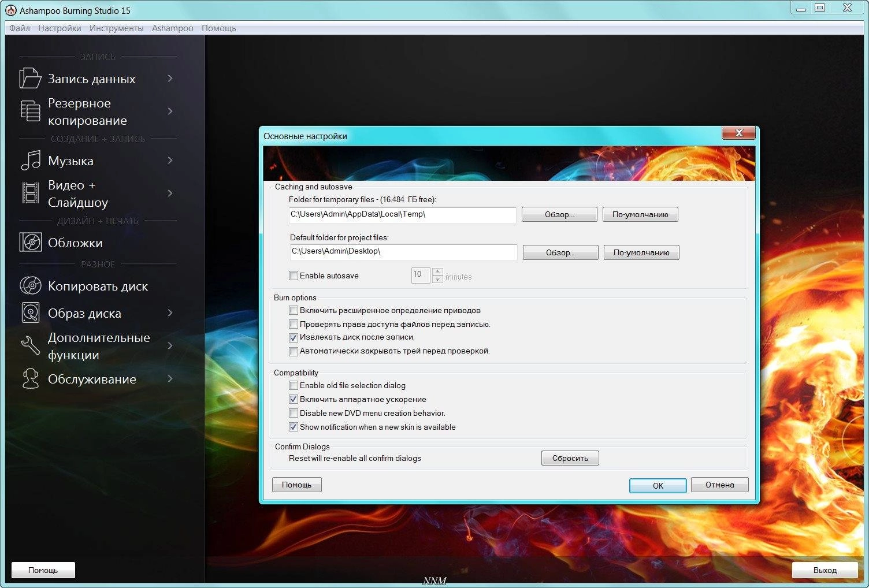
Task: Increase autosave minutes with up arrow
Action: [437, 271]
